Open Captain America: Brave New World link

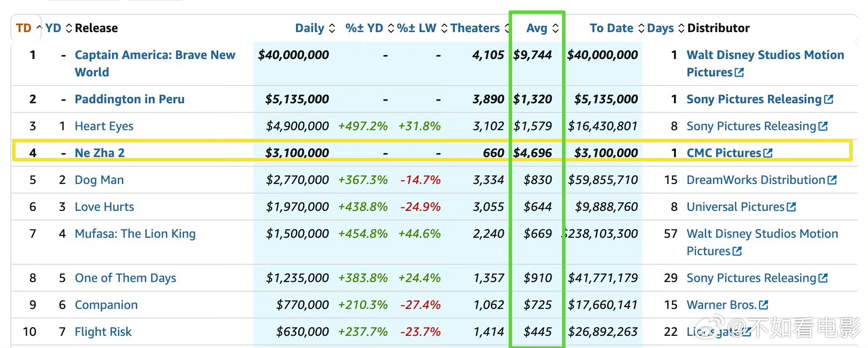click(155, 63)
